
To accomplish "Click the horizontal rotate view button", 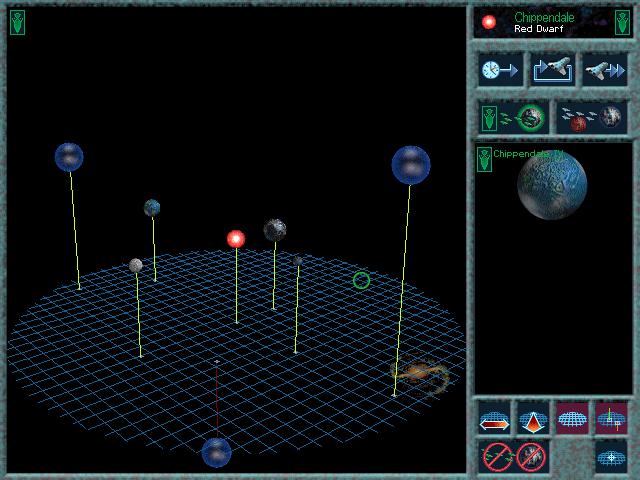I will [x=494, y=418].
